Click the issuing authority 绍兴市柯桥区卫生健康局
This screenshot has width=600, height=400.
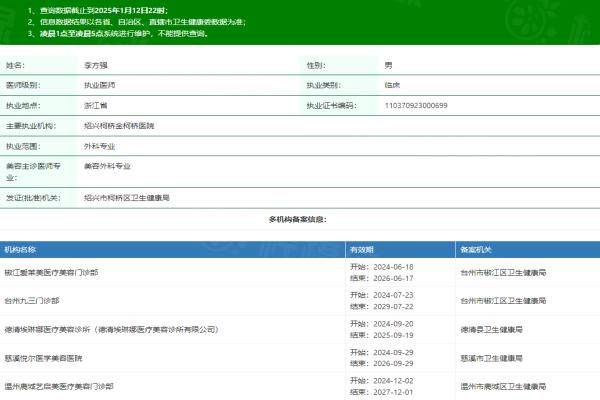[127, 198]
